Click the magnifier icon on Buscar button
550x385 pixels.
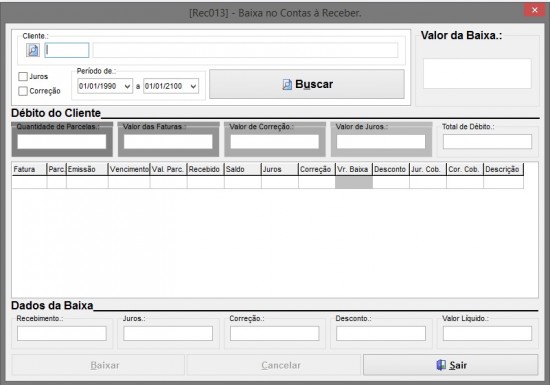(x=287, y=85)
